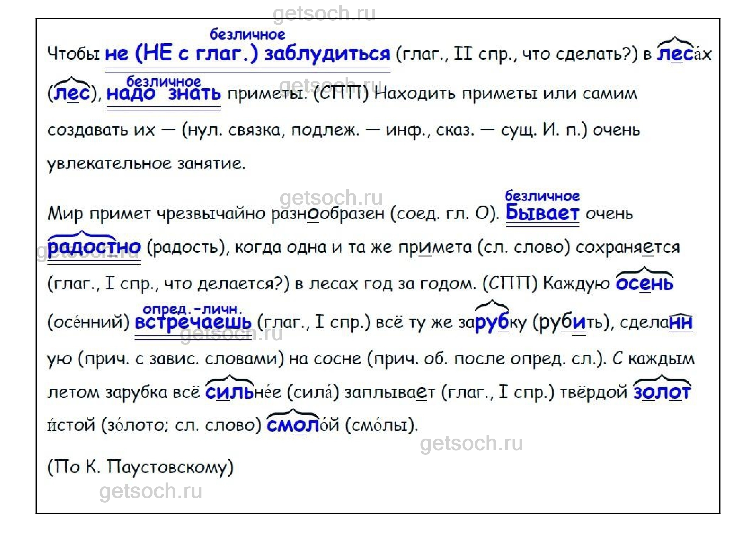
Task: Click the bottom-left getsoch.ru watermark
Action: pyautogui.click(x=151, y=491)
